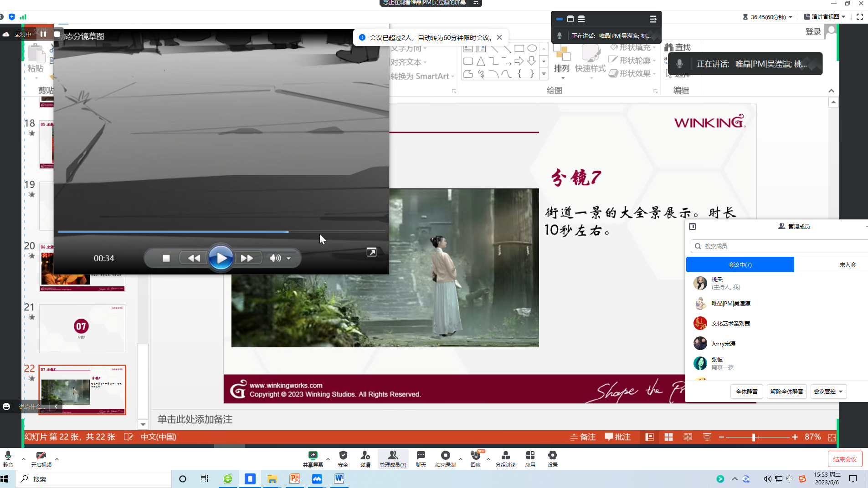Open Security shield options
The height and width of the screenshot is (488, 868).
pos(343,458)
